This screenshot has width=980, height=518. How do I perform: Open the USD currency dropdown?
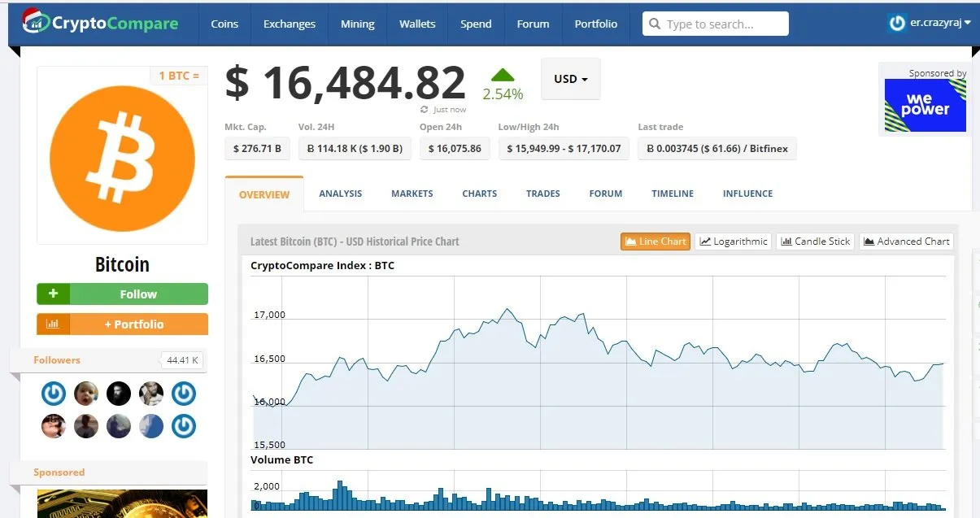pyautogui.click(x=570, y=79)
